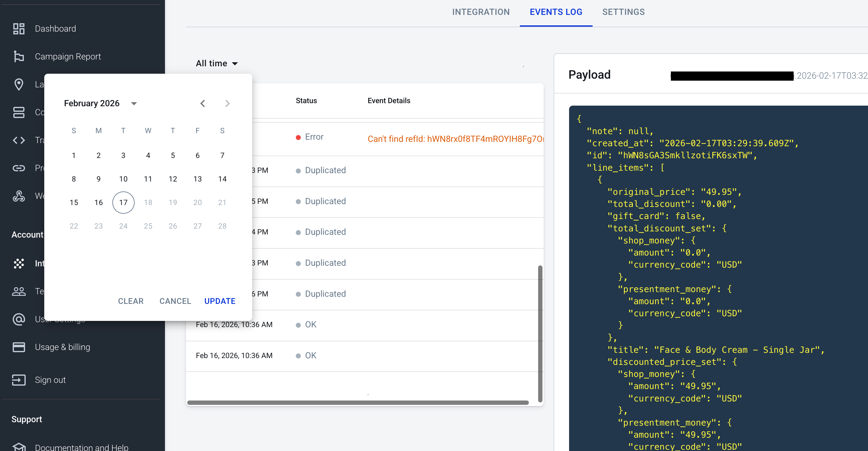
Task: Click CANCEL in the date picker
Action: (x=175, y=301)
